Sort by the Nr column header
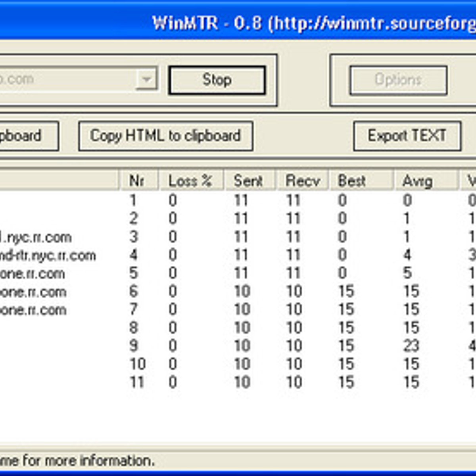 (x=139, y=181)
